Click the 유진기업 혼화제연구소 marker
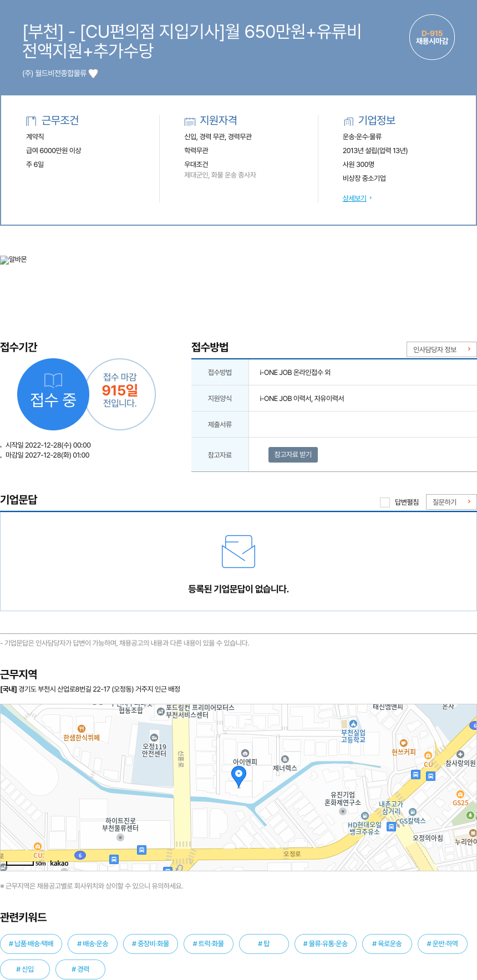 pyautogui.click(x=343, y=811)
